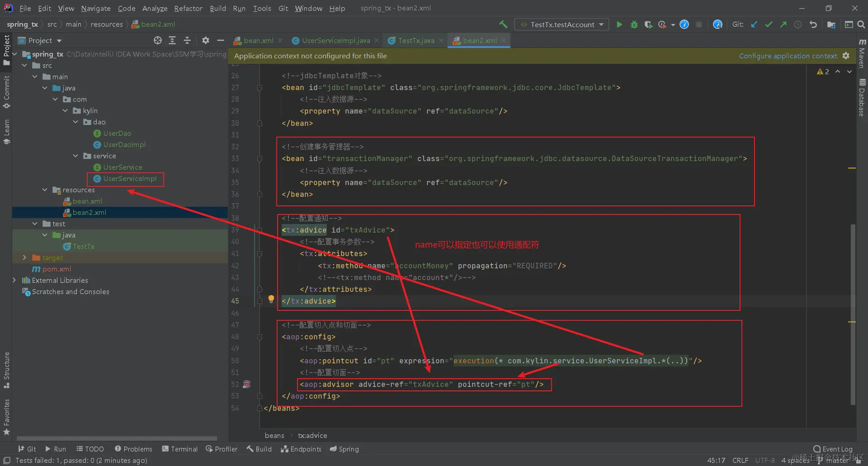Open the Maven tool window
Image resolution: width=868 pixels, height=466 pixels.
click(862, 53)
